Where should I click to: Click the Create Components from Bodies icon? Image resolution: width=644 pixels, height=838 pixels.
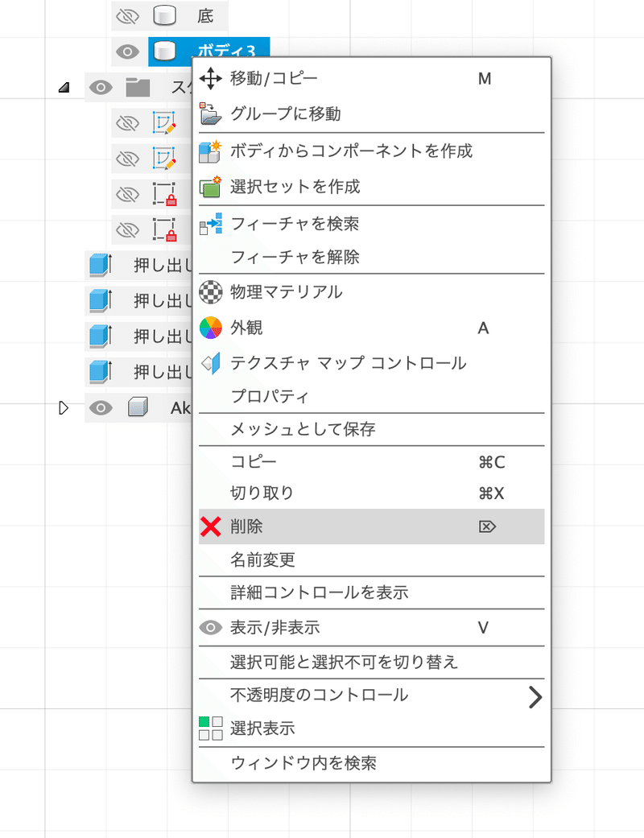[x=210, y=151]
